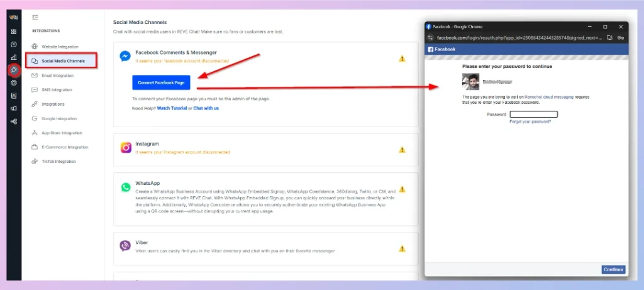Open the chat bubble icon in dark sidebar
644x290 pixels.
14,45
